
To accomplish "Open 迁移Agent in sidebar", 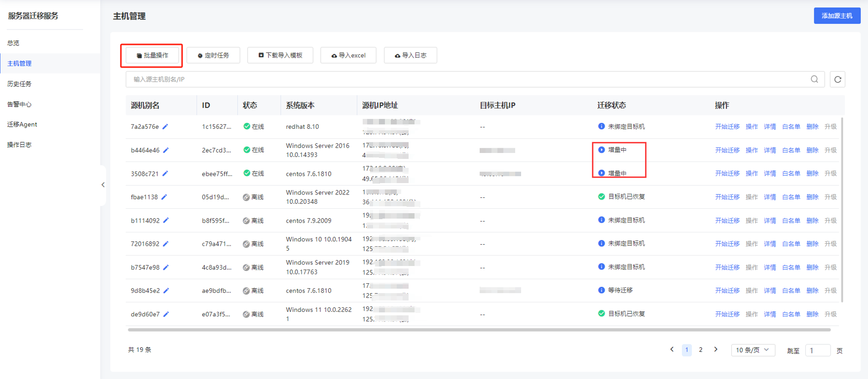I will (22, 124).
